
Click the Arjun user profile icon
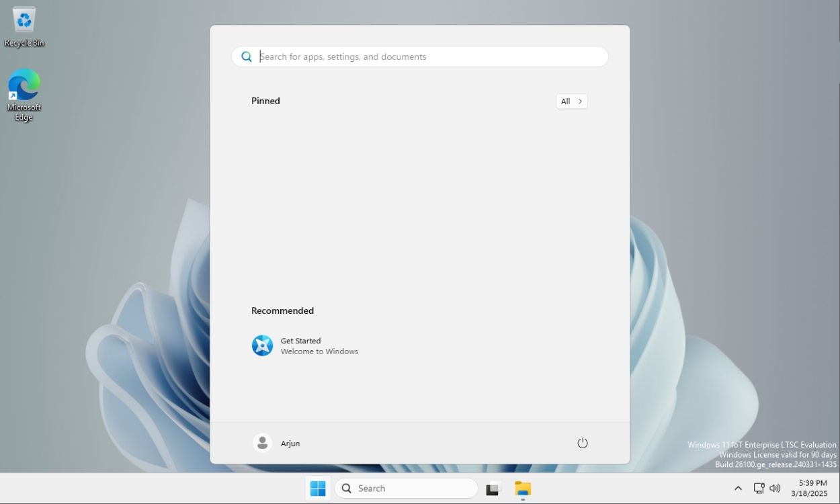pos(262,443)
